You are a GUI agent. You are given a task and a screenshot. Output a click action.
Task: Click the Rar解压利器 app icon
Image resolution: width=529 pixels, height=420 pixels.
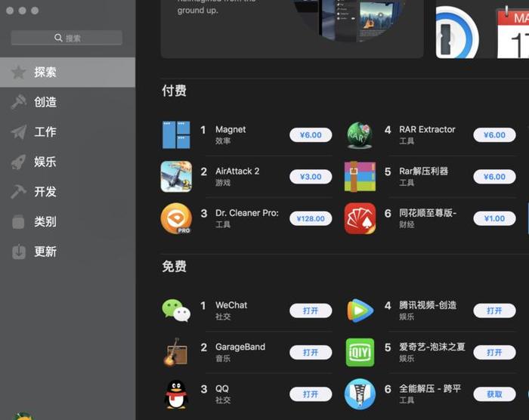(360, 177)
